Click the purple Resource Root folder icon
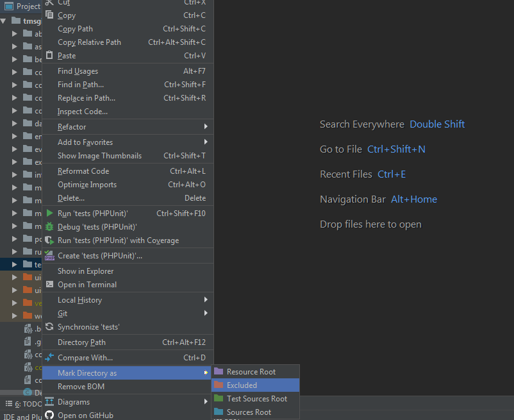The width and height of the screenshot is (514, 420). coord(219,371)
